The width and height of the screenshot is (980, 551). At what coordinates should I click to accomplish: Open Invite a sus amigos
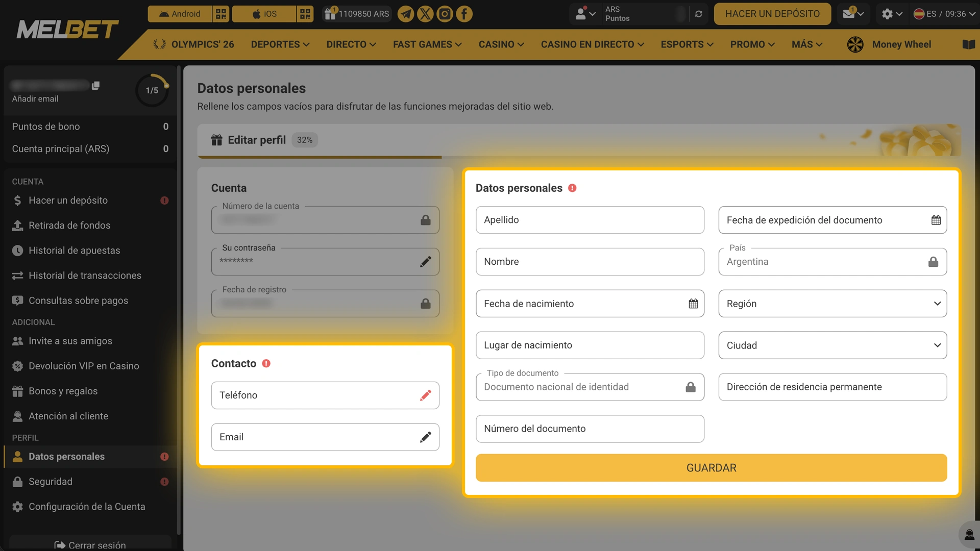point(90,341)
